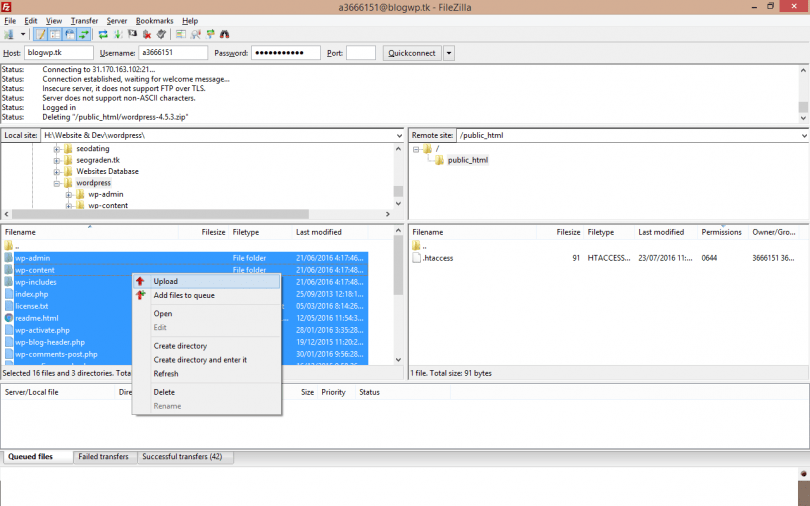Expand the seograden.tk folder
This screenshot has height=506, width=810.
coord(57,160)
